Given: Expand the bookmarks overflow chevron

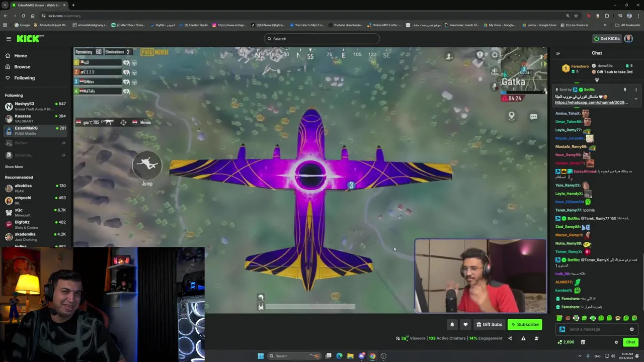Looking at the screenshot, I should tap(605, 25).
